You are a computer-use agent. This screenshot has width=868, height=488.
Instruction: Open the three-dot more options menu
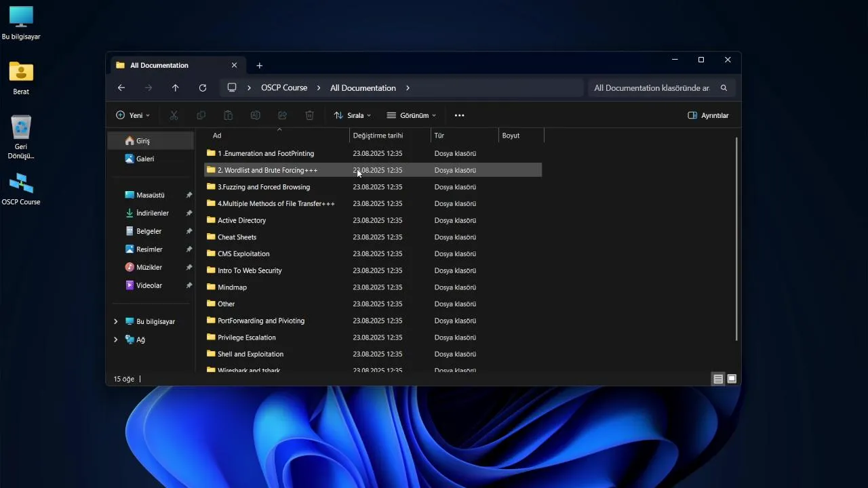click(460, 115)
